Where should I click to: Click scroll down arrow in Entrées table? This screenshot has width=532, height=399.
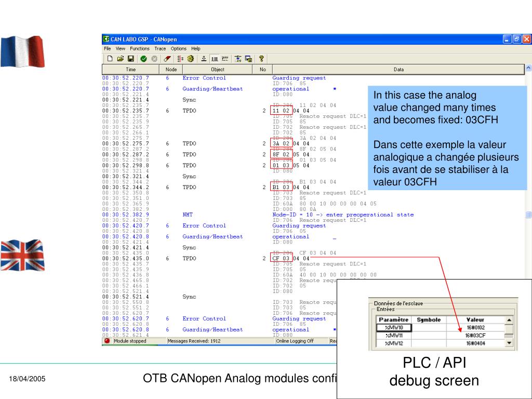(x=509, y=343)
